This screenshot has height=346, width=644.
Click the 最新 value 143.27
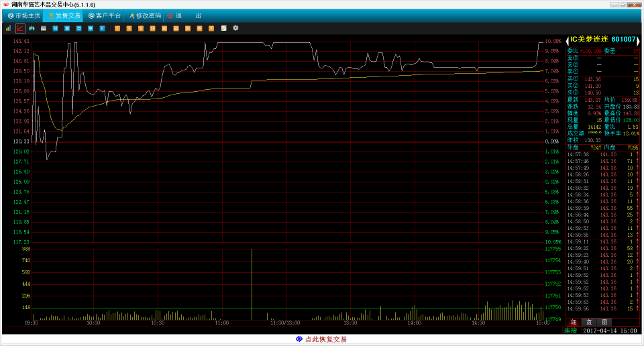coord(592,100)
